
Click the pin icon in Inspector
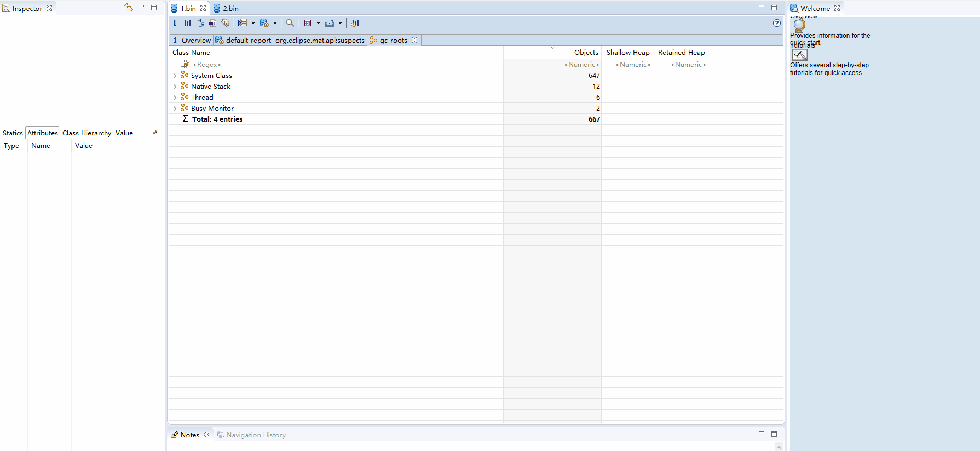coord(155,133)
